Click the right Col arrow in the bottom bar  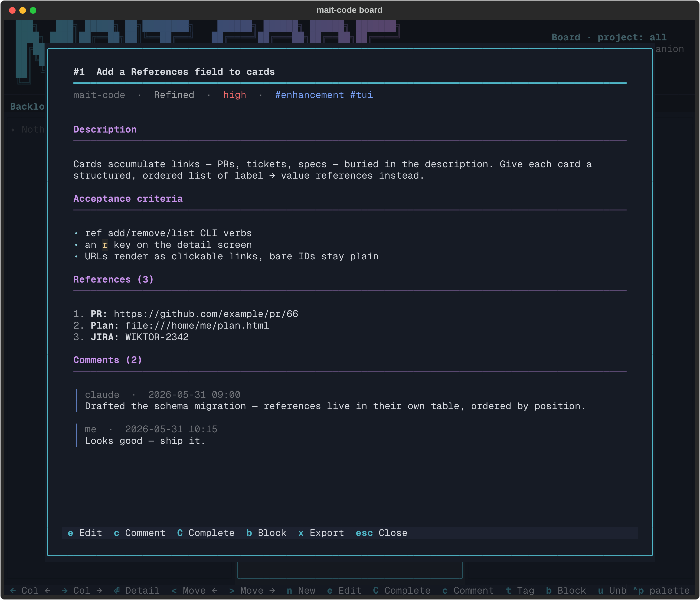82,590
